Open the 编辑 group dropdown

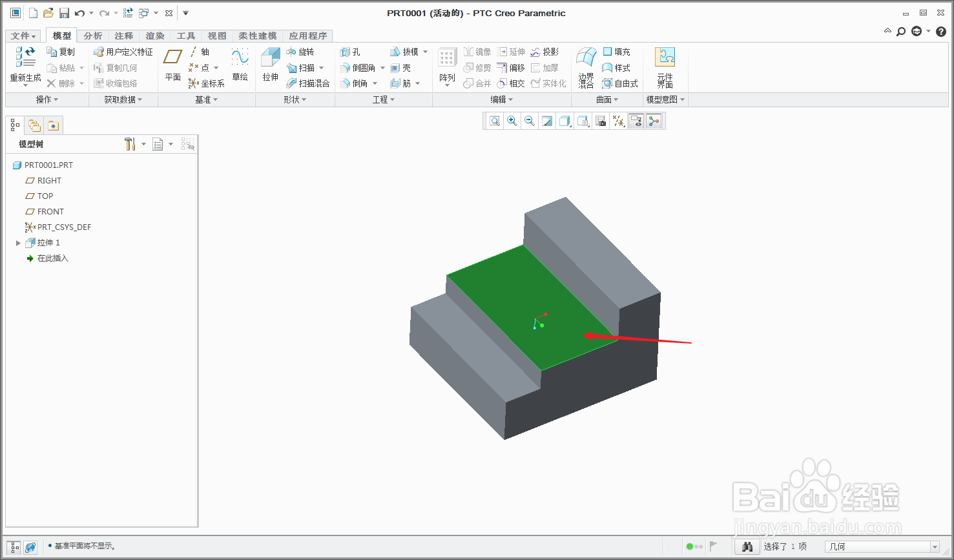coord(502,99)
